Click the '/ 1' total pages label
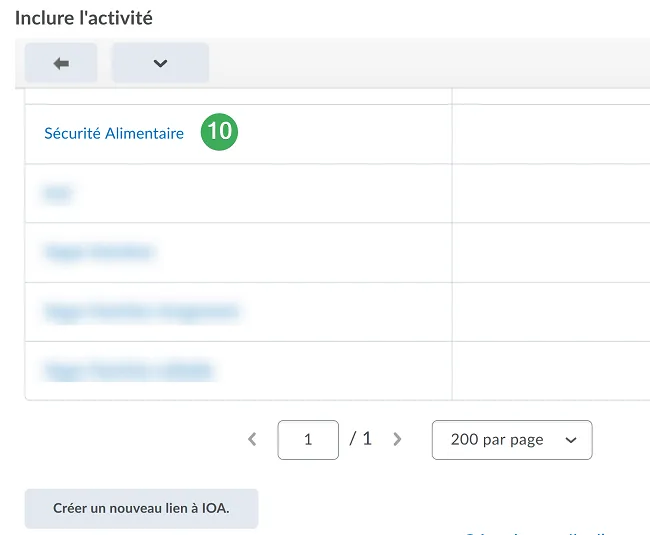Screen dimensions: 650x535 tap(360, 439)
